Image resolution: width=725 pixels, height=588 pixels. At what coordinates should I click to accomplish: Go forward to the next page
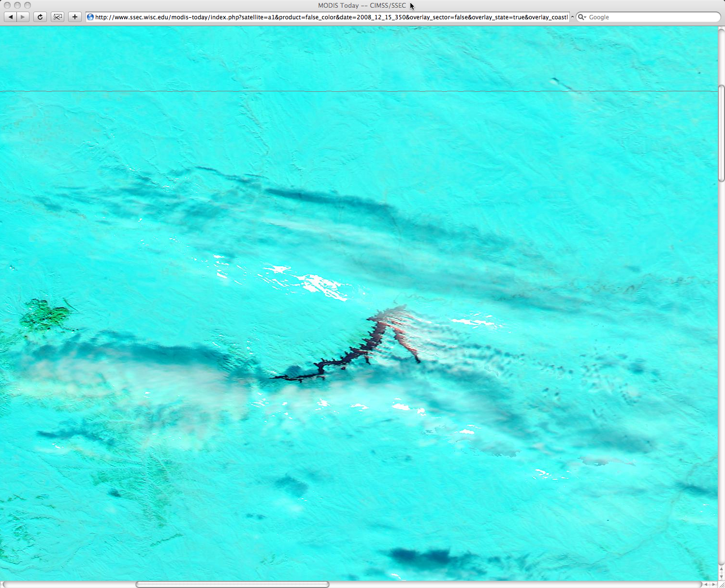coord(23,17)
